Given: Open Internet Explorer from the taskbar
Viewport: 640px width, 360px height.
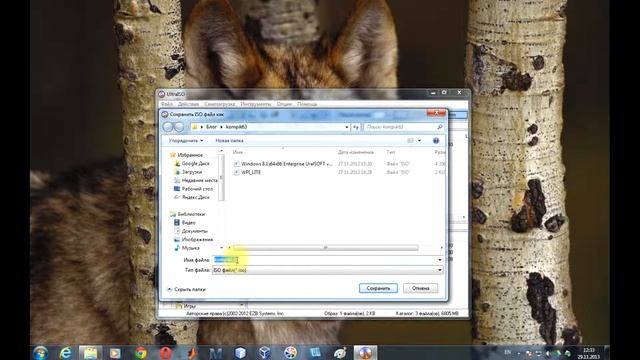Looking at the screenshot, I should tap(65, 353).
